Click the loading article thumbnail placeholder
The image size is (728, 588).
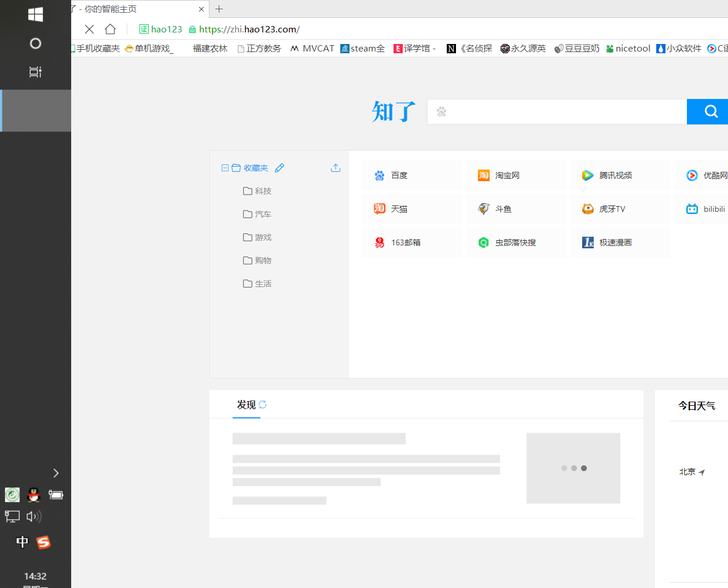pos(573,468)
